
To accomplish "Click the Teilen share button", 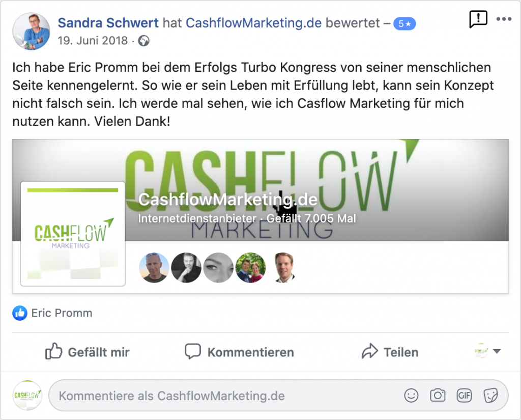I will [x=390, y=352].
